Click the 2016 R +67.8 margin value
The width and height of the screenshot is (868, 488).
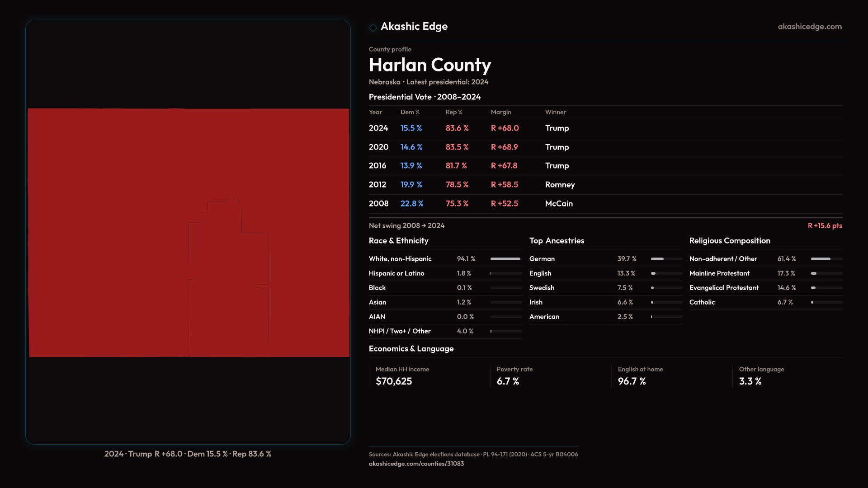(x=504, y=166)
